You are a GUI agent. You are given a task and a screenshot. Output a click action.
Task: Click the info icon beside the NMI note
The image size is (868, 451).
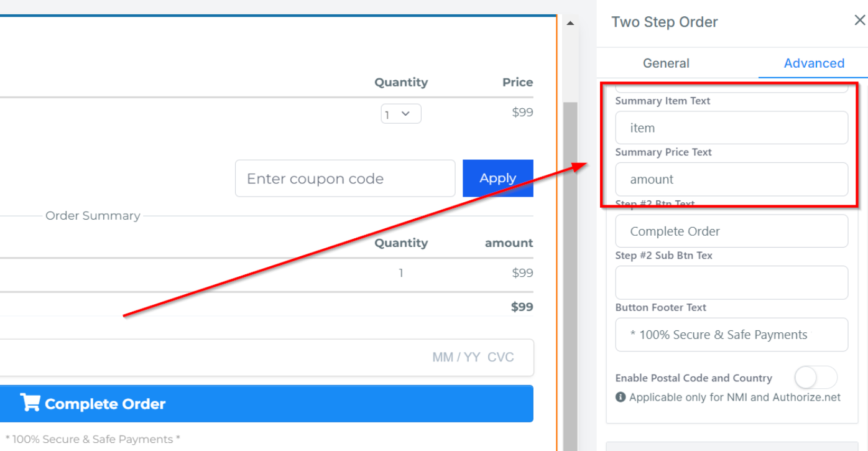pyautogui.click(x=621, y=397)
